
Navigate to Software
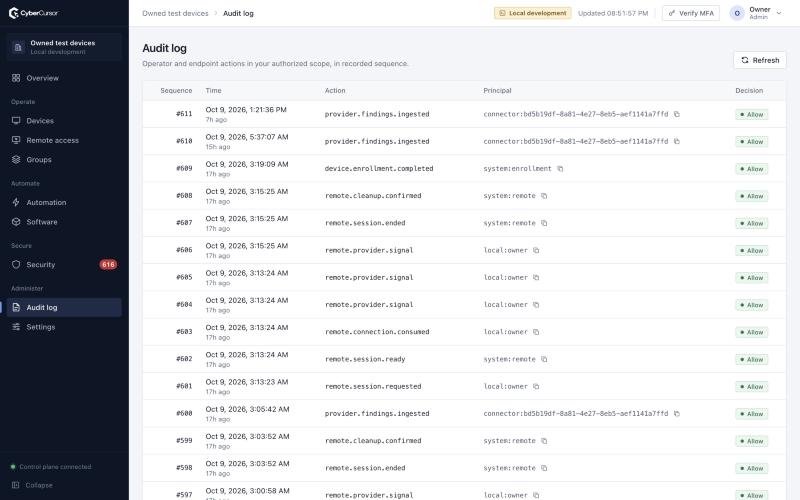(x=64, y=222)
